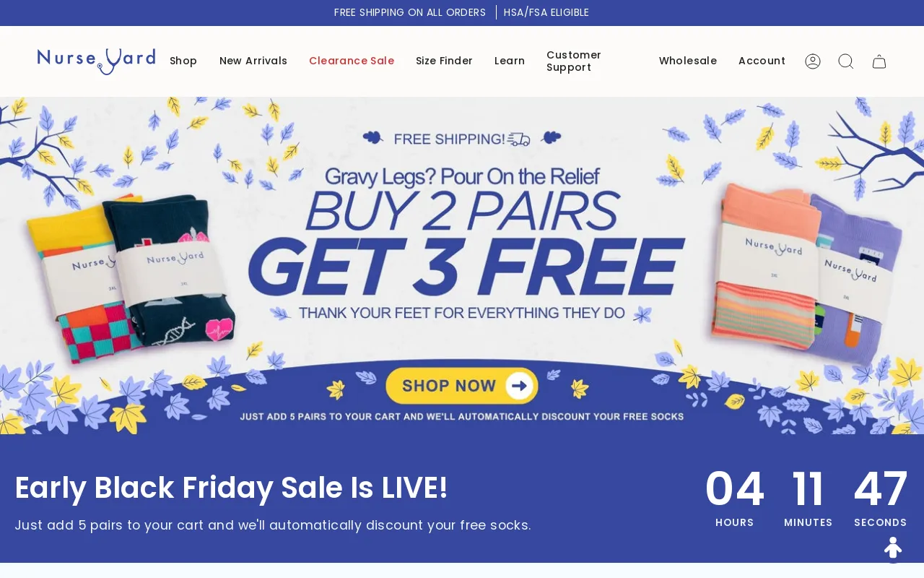
Task: Click HSA/FSA Eligible announcement text
Action: tap(546, 12)
